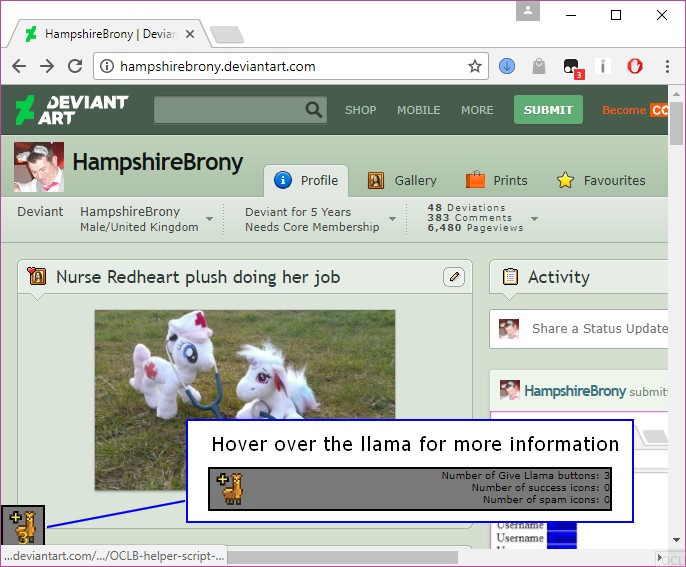The width and height of the screenshot is (686, 567).
Task: Close the HampshireBrony browser tab
Action: 189,34
